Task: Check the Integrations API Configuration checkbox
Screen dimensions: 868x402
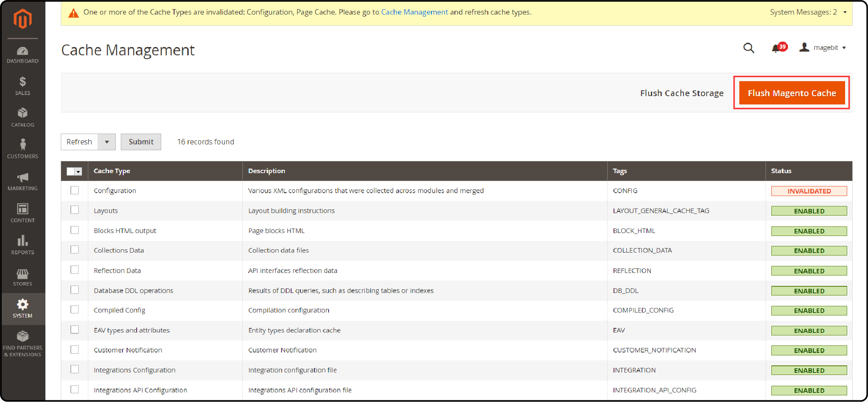Action: tap(75, 390)
